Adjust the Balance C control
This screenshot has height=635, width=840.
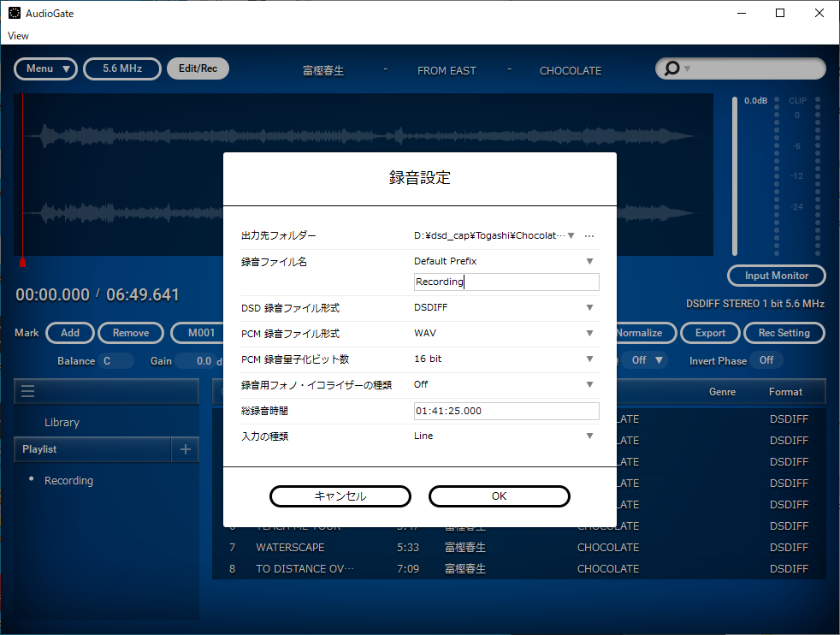pos(114,361)
